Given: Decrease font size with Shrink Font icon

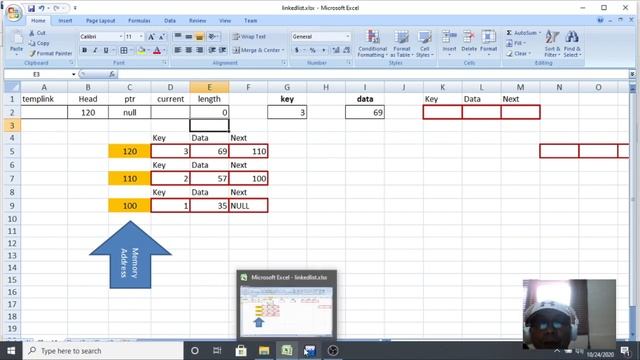Looking at the screenshot, I should click(162, 37).
